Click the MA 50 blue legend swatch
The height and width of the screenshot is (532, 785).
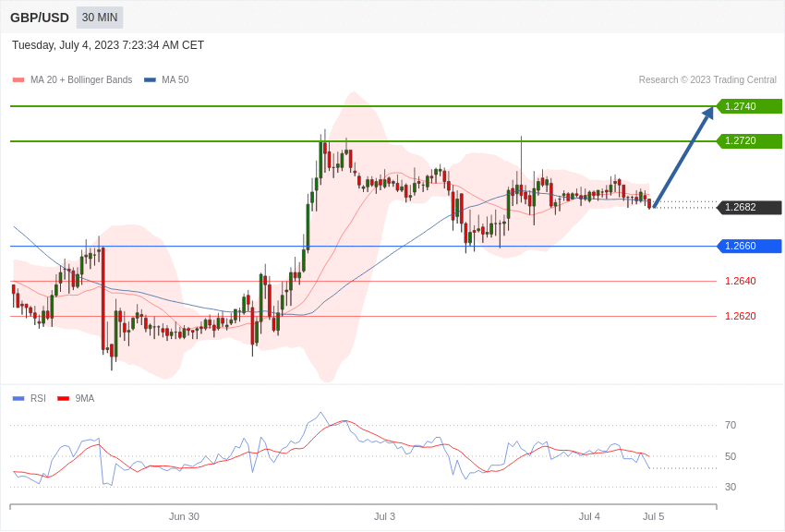click(x=150, y=79)
